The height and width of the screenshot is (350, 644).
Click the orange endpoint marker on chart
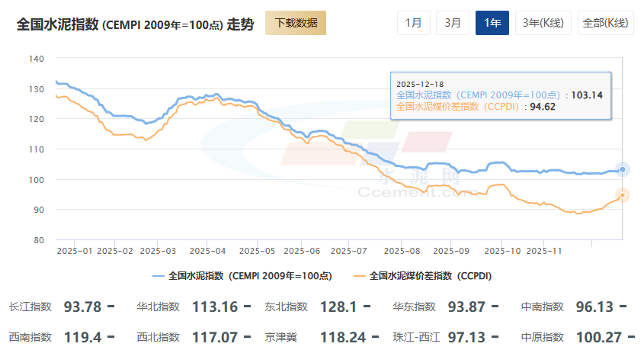point(623,194)
